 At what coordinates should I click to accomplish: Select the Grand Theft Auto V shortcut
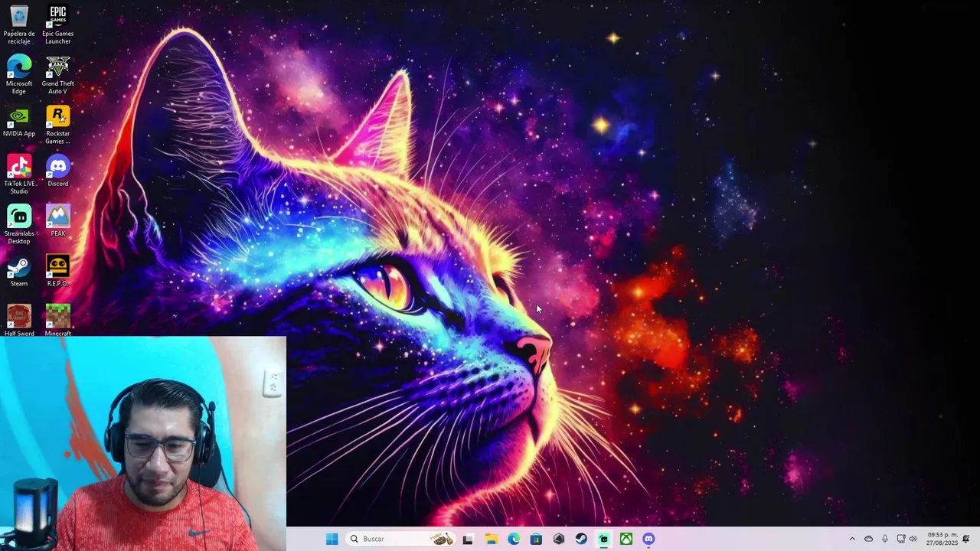57,74
